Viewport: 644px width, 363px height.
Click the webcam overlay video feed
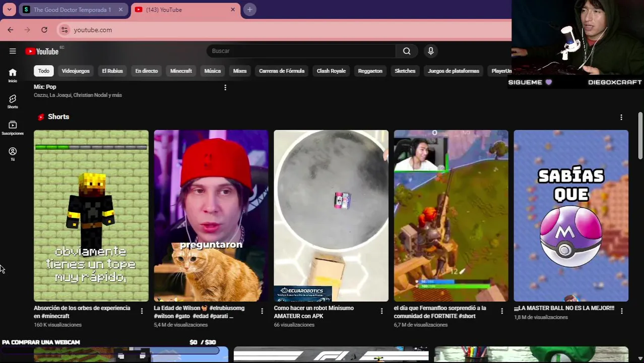click(x=577, y=38)
